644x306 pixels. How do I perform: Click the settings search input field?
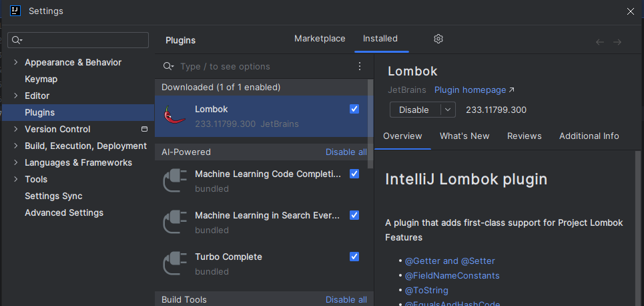click(x=78, y=40)
